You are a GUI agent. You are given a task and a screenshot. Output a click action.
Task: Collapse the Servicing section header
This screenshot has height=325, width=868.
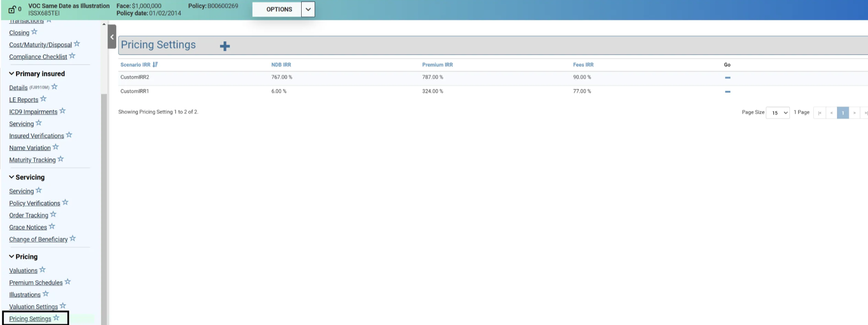pos(12,177)
